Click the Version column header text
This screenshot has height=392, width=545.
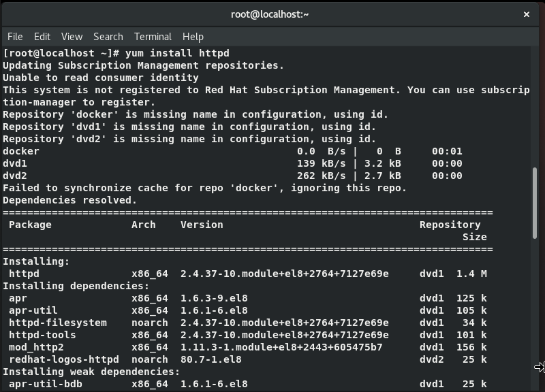[202, 225]
